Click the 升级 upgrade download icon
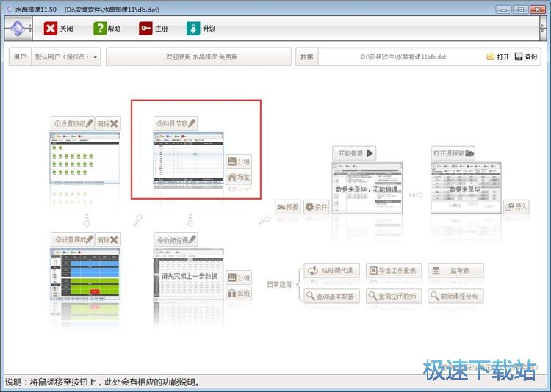This screenshot has height=392, width=551. pos(193,29)
